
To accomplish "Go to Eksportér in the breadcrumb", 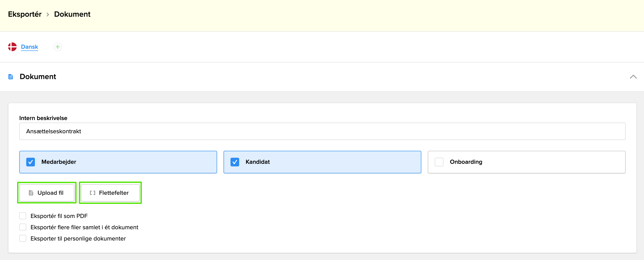I will [x=25, y=14].
